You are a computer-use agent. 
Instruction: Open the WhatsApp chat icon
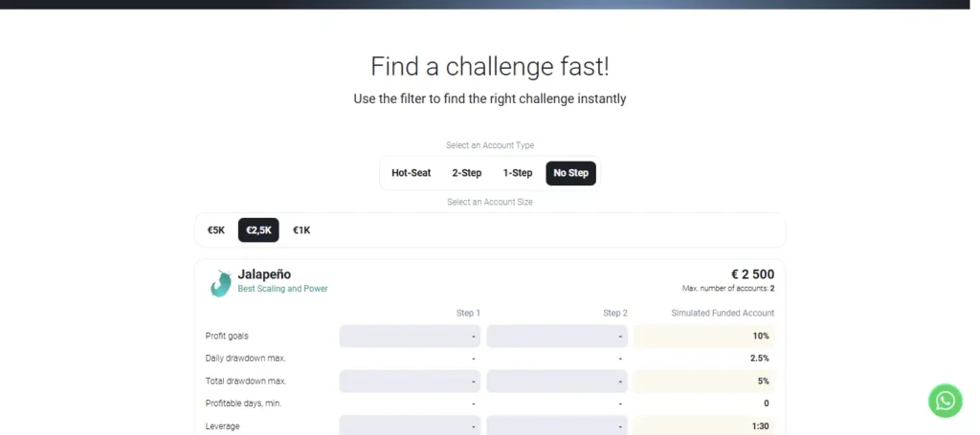click(x=945, y=400)
